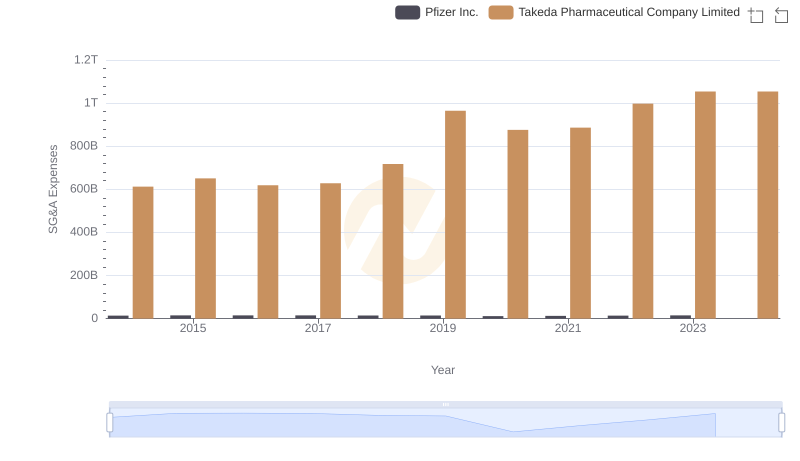The height and width of the screenshot is (461, 800).
Task: Click the "SG&A Expenses" y-axis title
Action: point(53,189)
